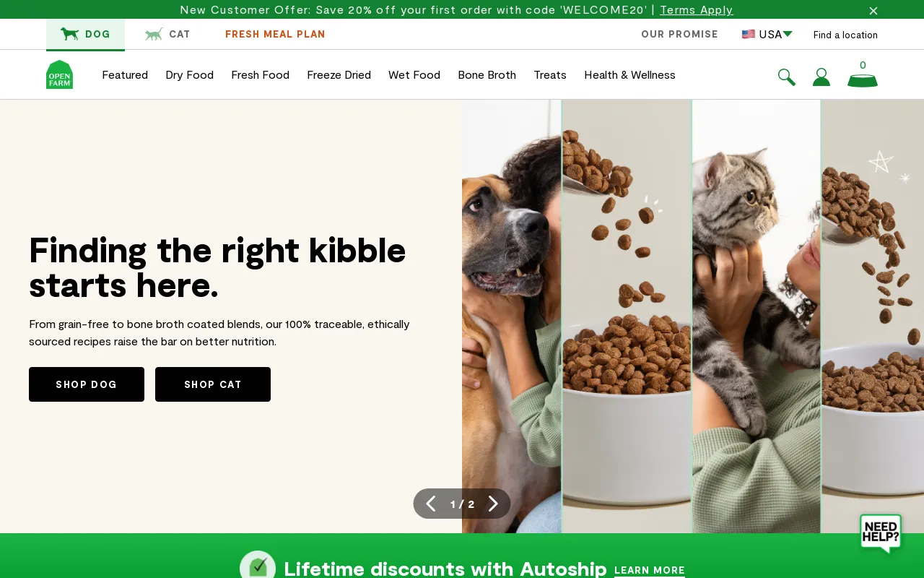Switch to the Dog tab

click(x=85, y=34)
